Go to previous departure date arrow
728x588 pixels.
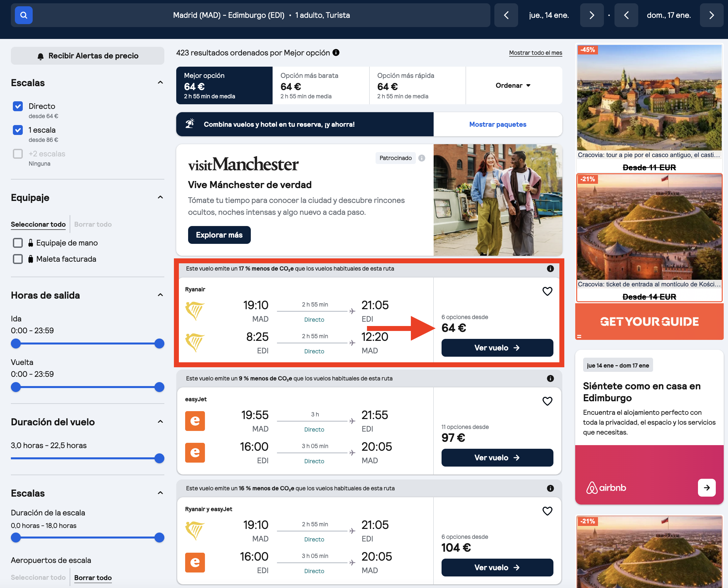pyautogui.click(x=506, y=15)
